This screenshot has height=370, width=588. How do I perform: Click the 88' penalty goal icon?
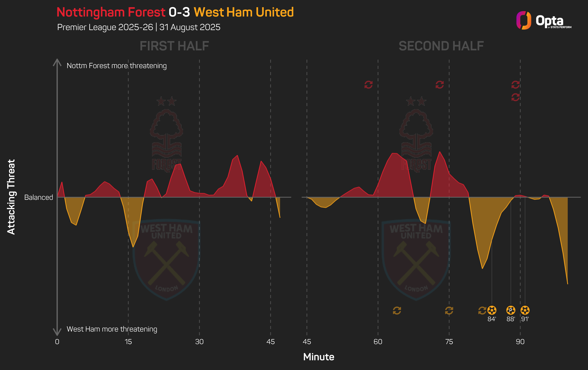click(x=511, y=310)
